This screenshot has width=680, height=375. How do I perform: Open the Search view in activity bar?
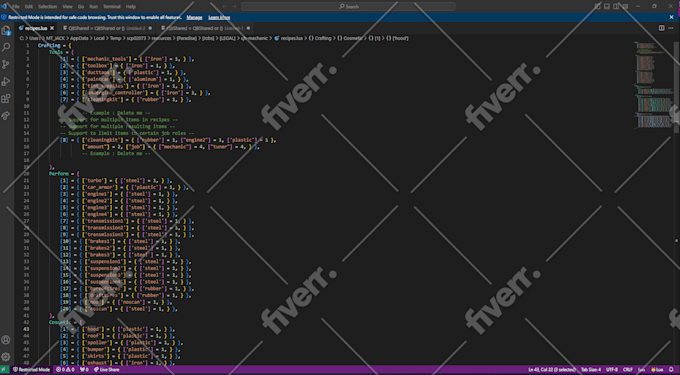coord(6,47)
